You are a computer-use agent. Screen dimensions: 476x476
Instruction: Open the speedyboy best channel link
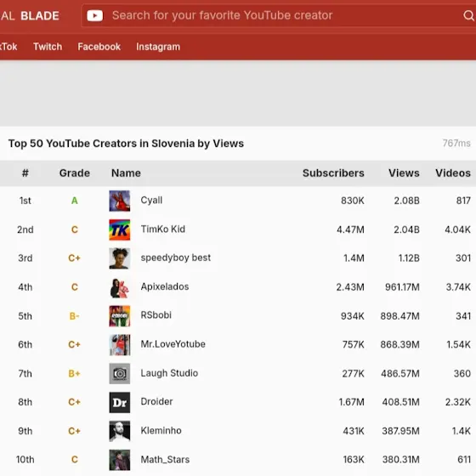pos(175,258)
